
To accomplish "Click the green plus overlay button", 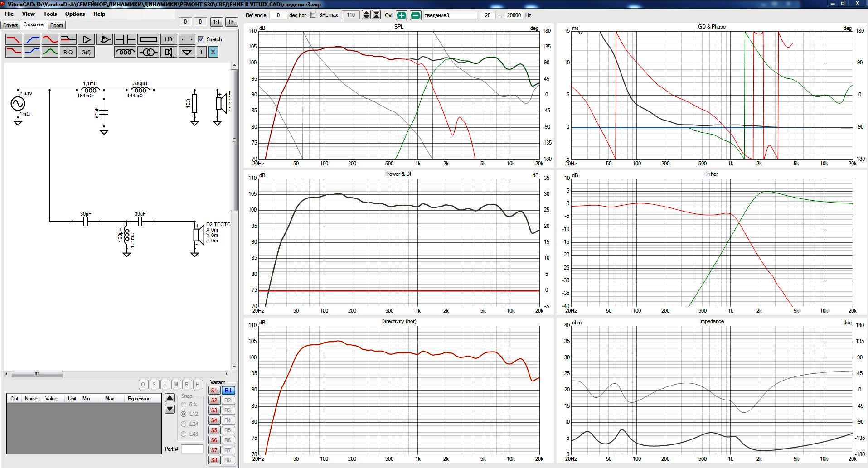I will point(402,15).
